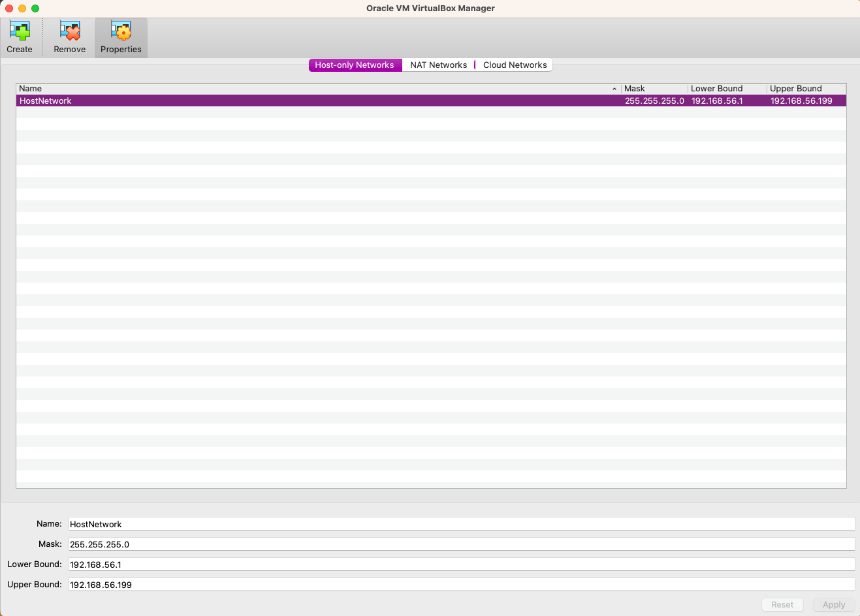Click into the Lower Bound input field
Viewport: 860px width, 616px height.
click(x=462, y=564)
